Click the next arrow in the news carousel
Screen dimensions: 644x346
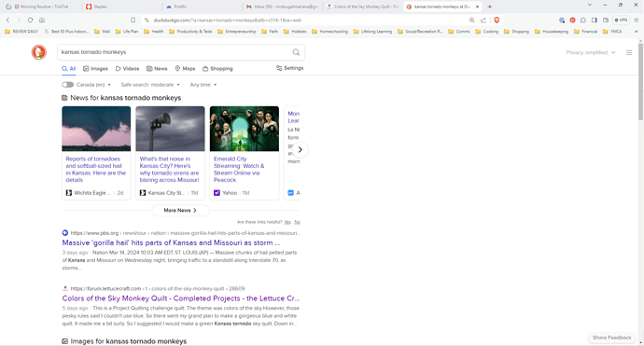[x=301, y=150]
